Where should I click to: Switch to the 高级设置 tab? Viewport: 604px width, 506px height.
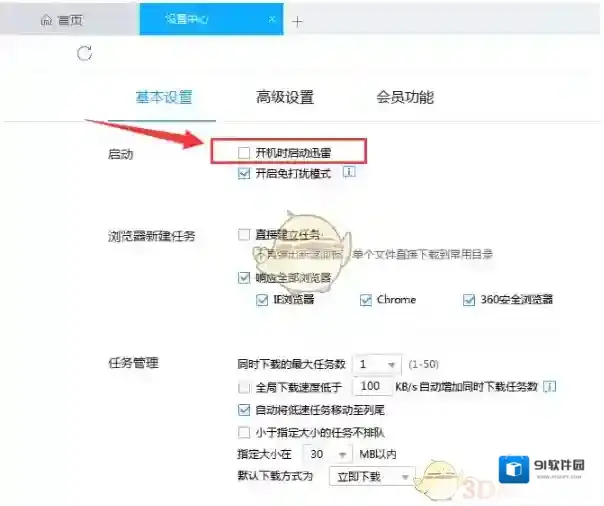pos(285,98)
